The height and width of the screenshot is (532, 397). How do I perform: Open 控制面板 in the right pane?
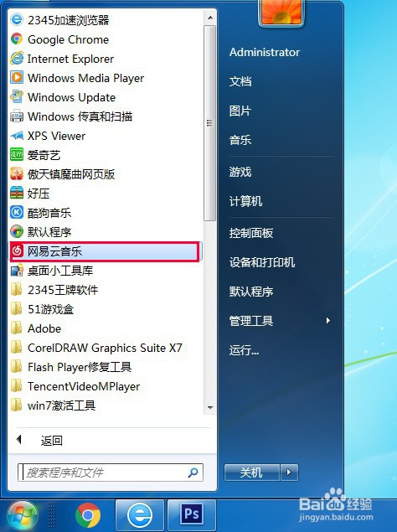(251, 233)
